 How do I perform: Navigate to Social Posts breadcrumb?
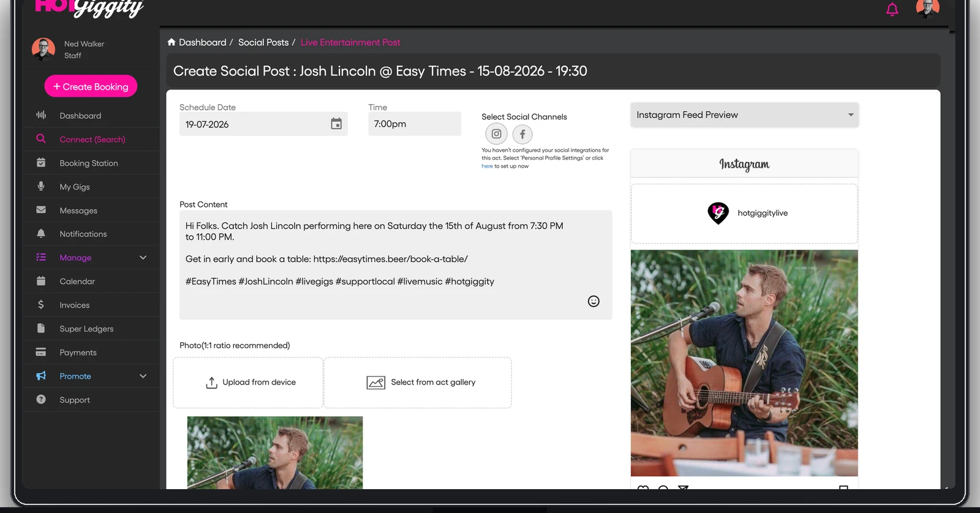pos(263,42)
